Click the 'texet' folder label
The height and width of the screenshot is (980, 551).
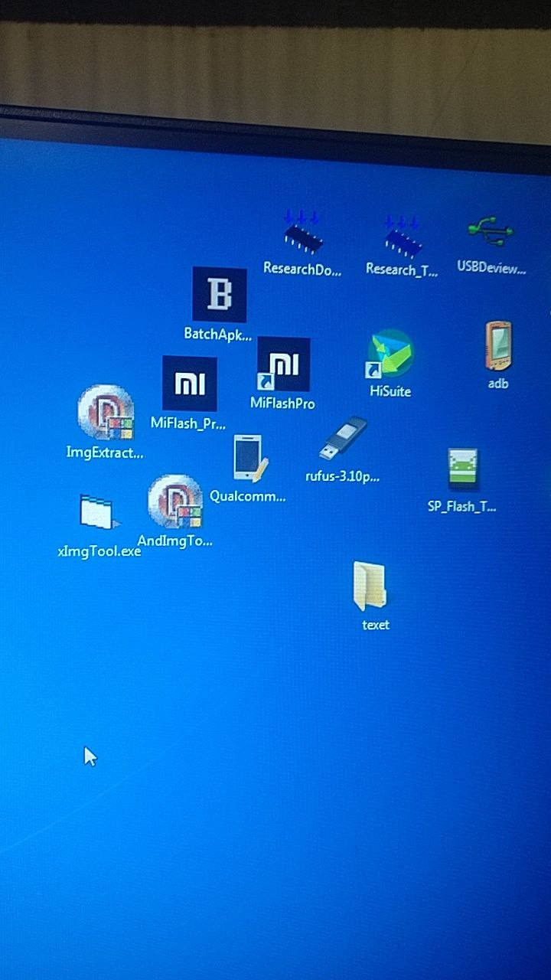tap(376, 625)
